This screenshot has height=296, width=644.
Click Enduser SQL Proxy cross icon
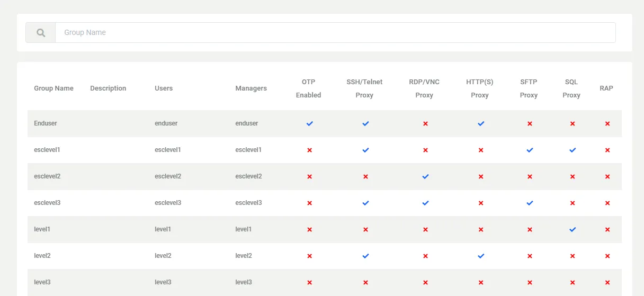(x=573, y=123)
